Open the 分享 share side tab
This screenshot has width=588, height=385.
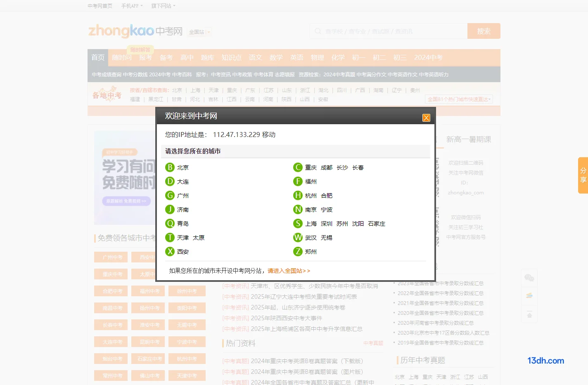pyautogui.click(x=583, y=175)
